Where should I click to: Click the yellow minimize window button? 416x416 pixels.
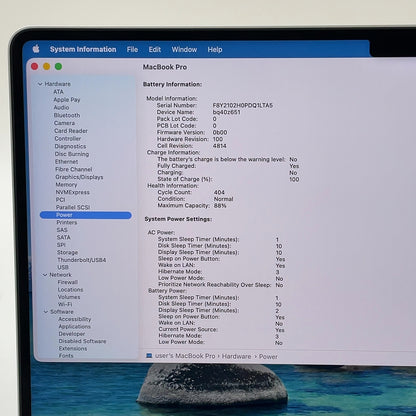pos(47,66)
